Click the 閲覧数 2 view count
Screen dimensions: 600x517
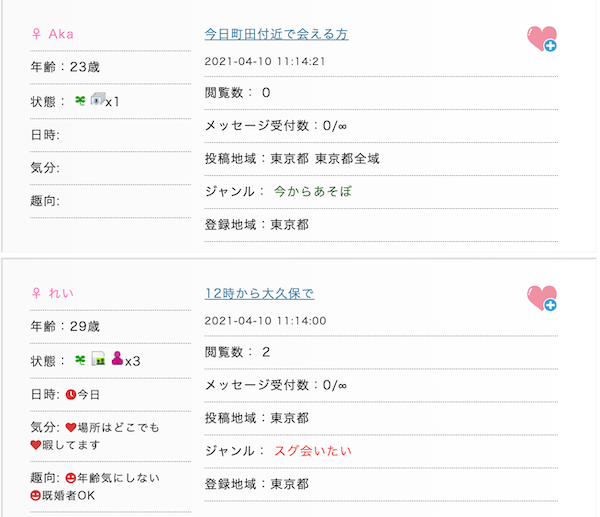pos(237,352)
